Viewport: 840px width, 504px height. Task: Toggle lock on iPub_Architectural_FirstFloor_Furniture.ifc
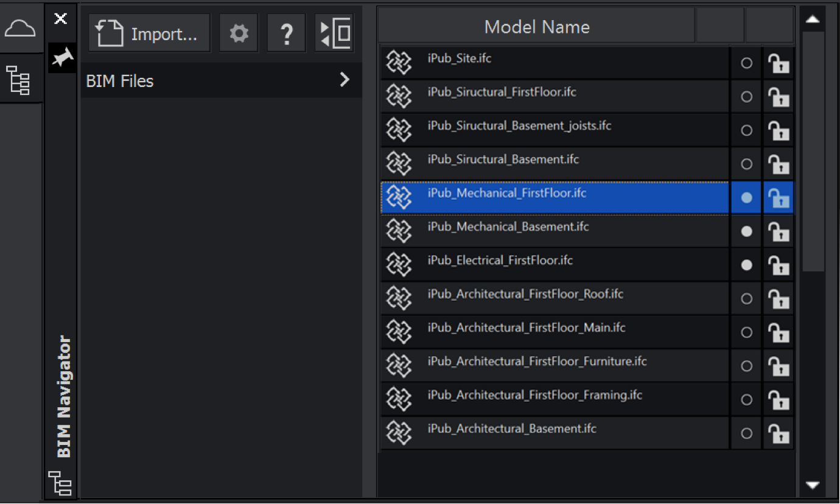(779, 366)
